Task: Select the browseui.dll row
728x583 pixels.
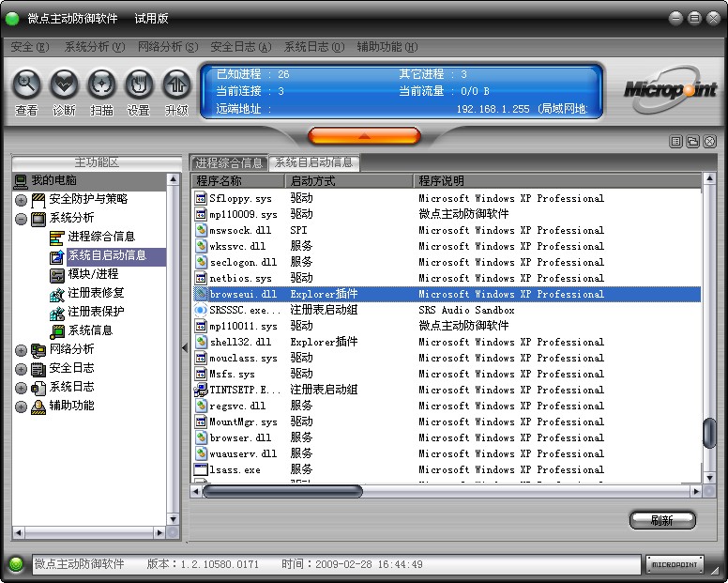Action: tap(447, 294)
